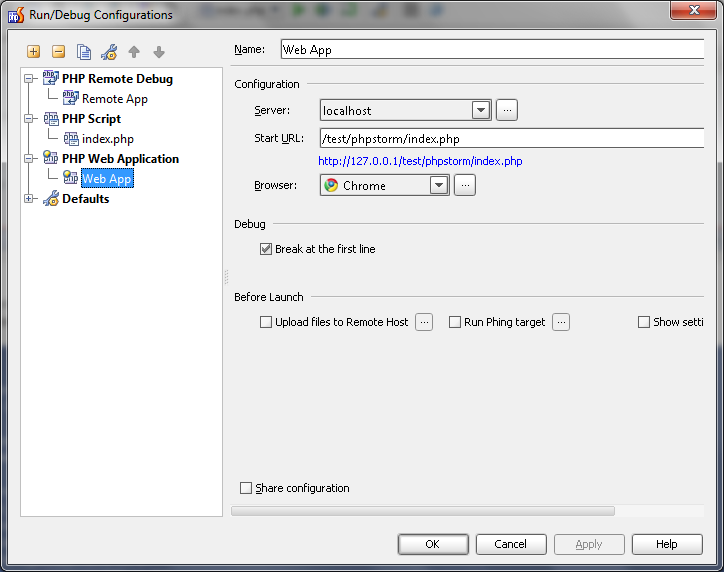Click the PHP Script category icon

[x=51, y=119]
